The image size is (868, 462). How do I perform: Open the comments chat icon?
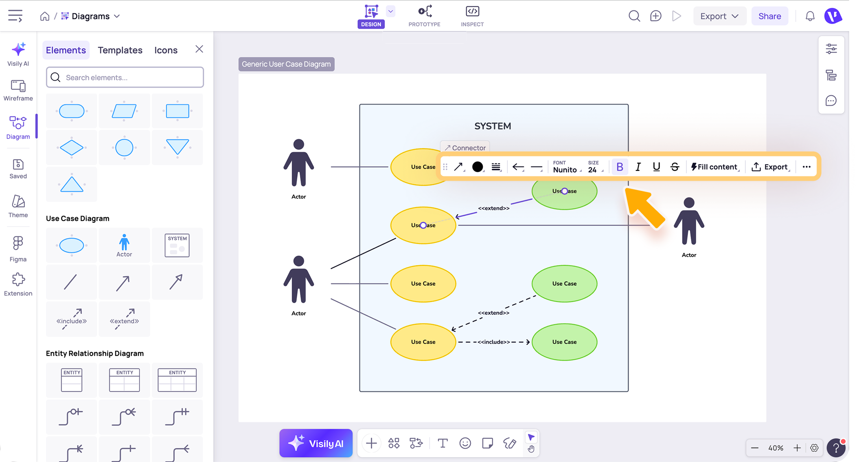coord(831,101)
